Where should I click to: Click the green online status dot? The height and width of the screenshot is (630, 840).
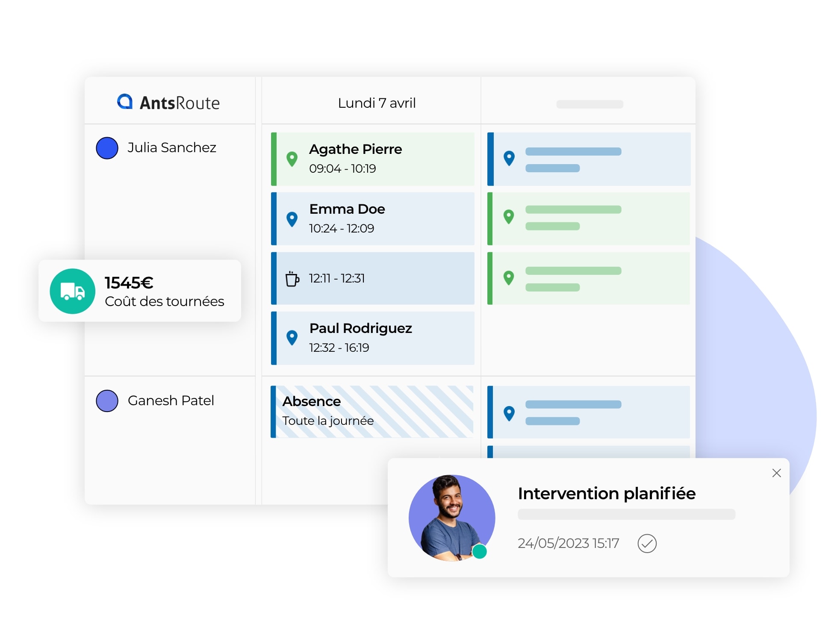(479, 551)
